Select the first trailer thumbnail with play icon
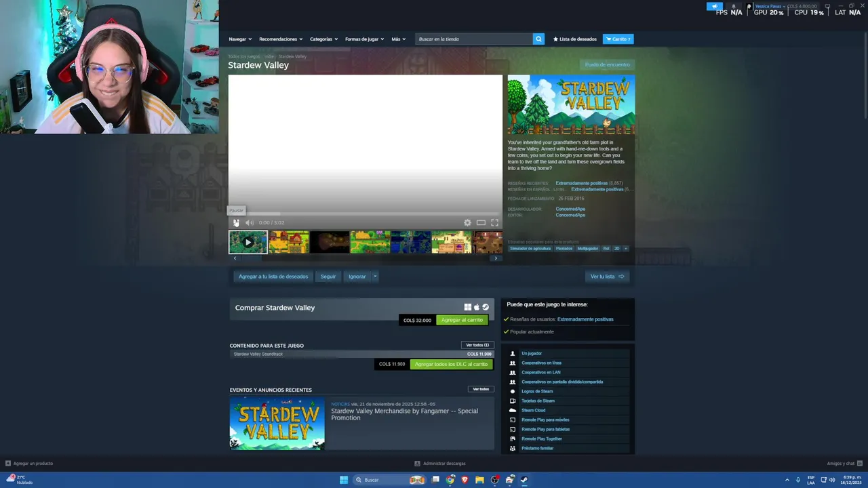This screenshot has height=488, width=868. (248, 242)
